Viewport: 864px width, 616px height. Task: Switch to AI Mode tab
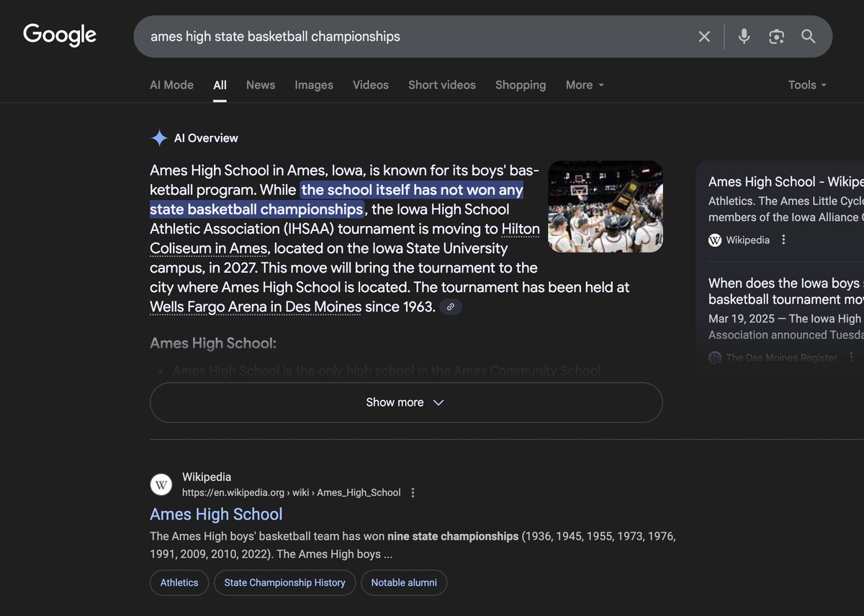tap(171, 85)
